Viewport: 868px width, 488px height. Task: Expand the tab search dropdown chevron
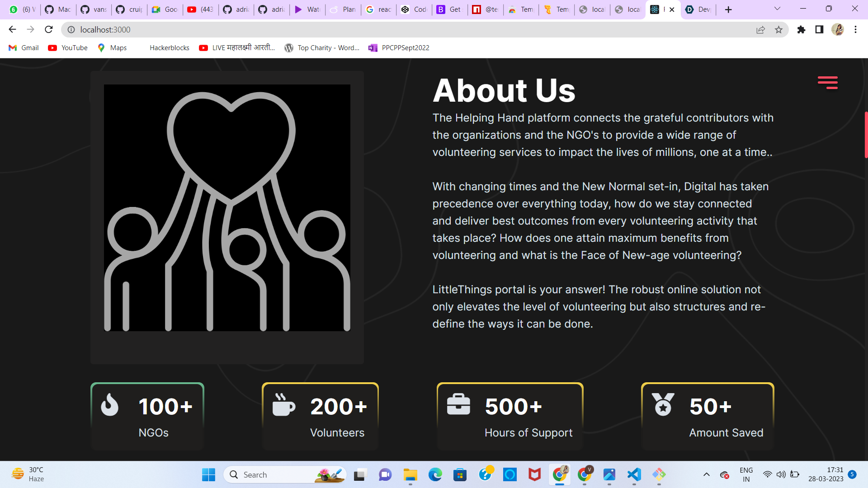pyautogui.click(x=777, y=9)
